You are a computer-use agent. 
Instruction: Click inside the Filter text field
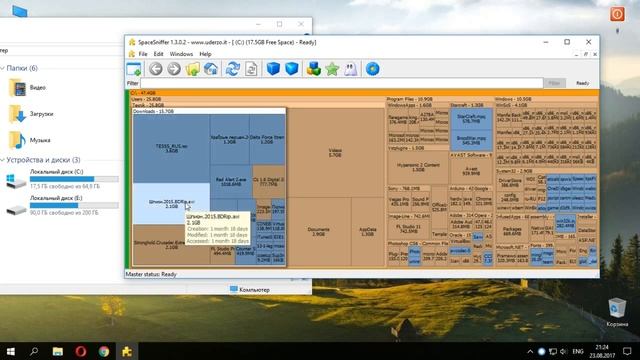(342, 83)
